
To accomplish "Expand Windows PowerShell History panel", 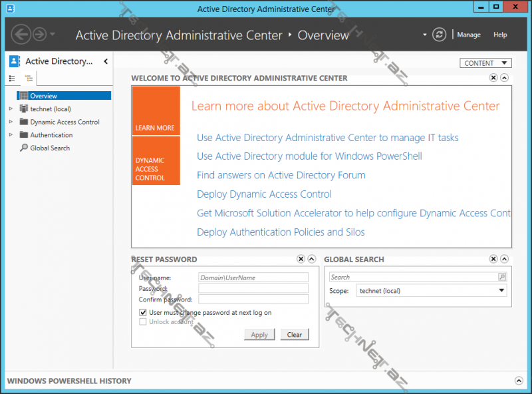I will coord(519,381).
